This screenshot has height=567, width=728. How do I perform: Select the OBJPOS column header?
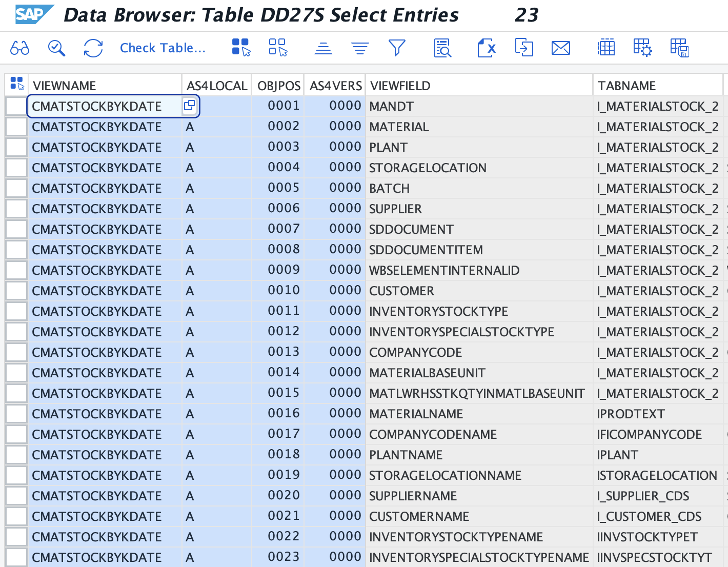point(278,85)
